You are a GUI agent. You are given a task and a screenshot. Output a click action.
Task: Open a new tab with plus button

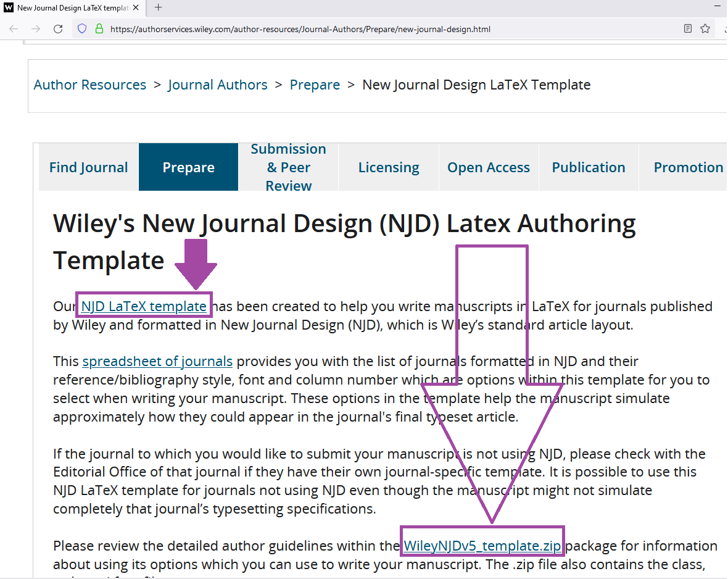pyautogui.click(x=159, y=7)
